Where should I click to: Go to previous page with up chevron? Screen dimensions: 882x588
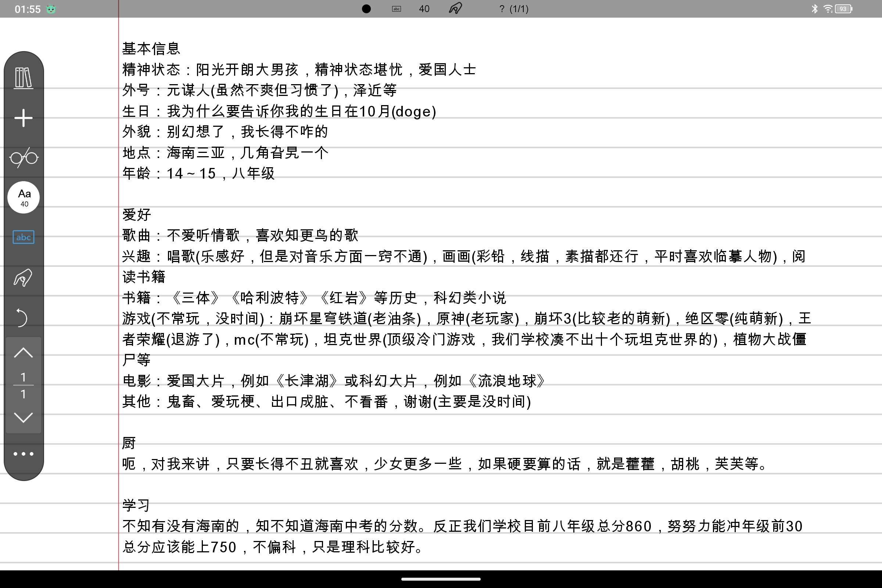[23, 352]
